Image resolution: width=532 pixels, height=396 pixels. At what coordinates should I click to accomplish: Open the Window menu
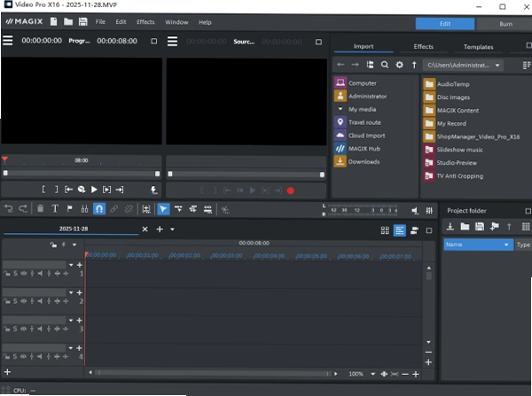[176, 22]
